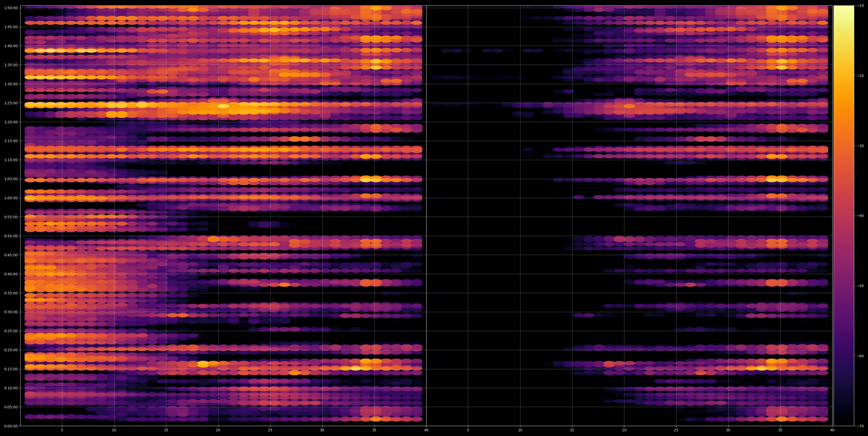Select the −60 colorbar tick label
Image resolution: width=868 pixels, height=436 pixels.
pyautogui.click(x=860, y=356)
